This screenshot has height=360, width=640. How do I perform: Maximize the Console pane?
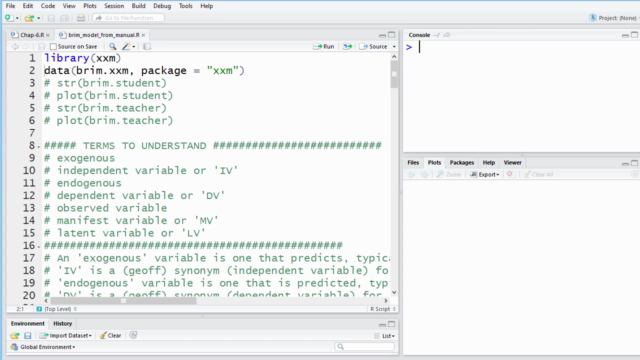tap(634, 35)
